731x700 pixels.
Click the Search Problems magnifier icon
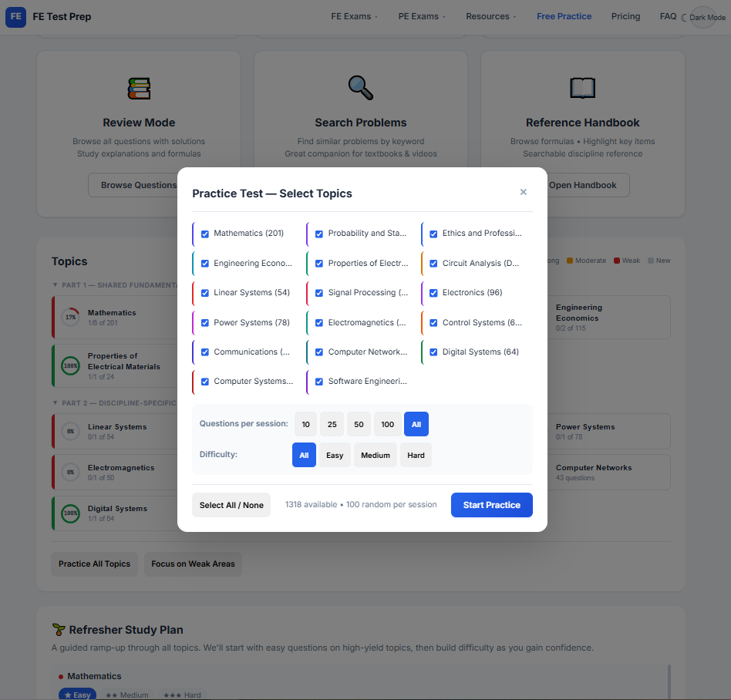[x=361, y=88]
